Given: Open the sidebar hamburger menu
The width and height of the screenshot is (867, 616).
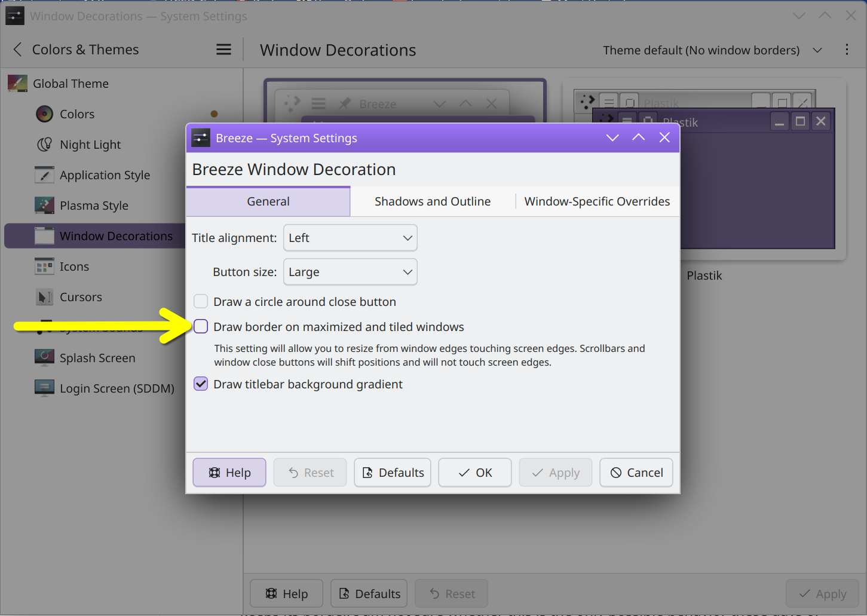Looking at the screenshot, I should click(x=223, y=50).
